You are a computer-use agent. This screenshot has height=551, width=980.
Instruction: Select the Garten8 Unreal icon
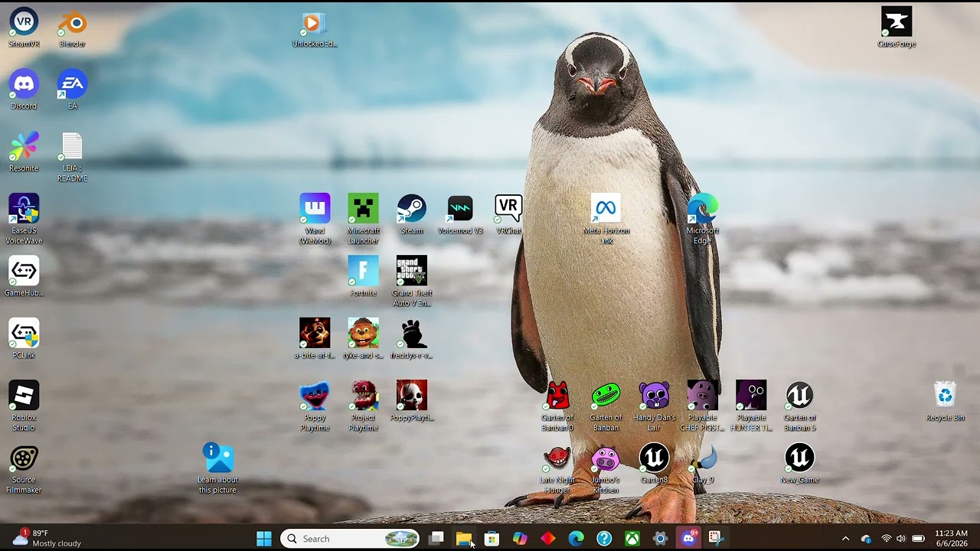(x=654, y=464)
